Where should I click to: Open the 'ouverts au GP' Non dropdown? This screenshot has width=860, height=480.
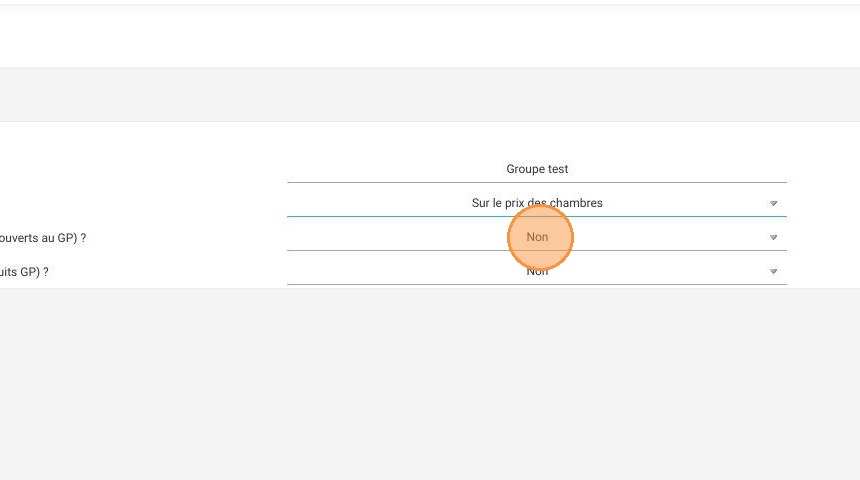536,237
